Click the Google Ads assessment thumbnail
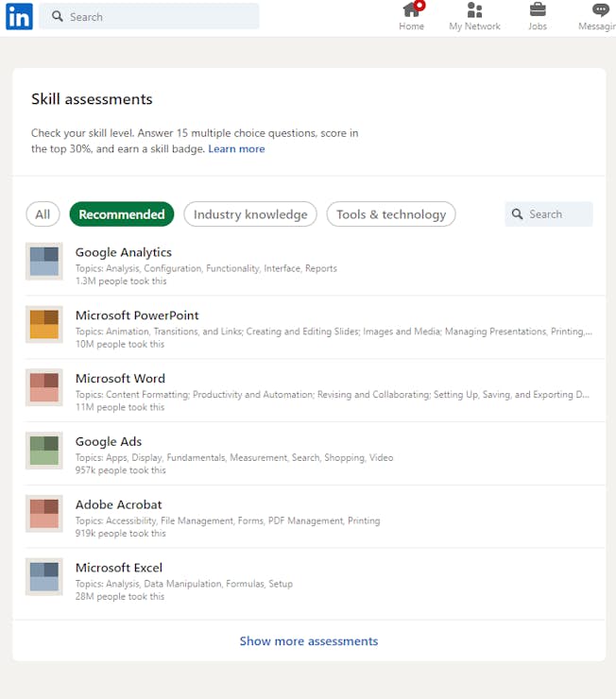Viewport: 616px width, 699px height. 44,451
